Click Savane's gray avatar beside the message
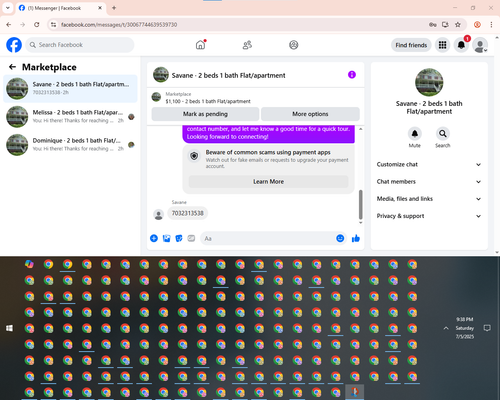Screen dimensions: 500x400 [158, 215]
